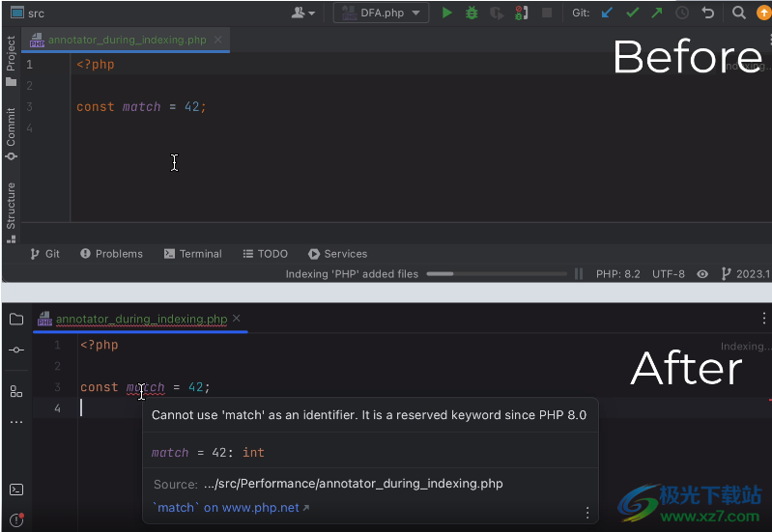Click Git branch 2023.1 in status bar
Viewport: 772px width, 532px height.
[745, 274]
